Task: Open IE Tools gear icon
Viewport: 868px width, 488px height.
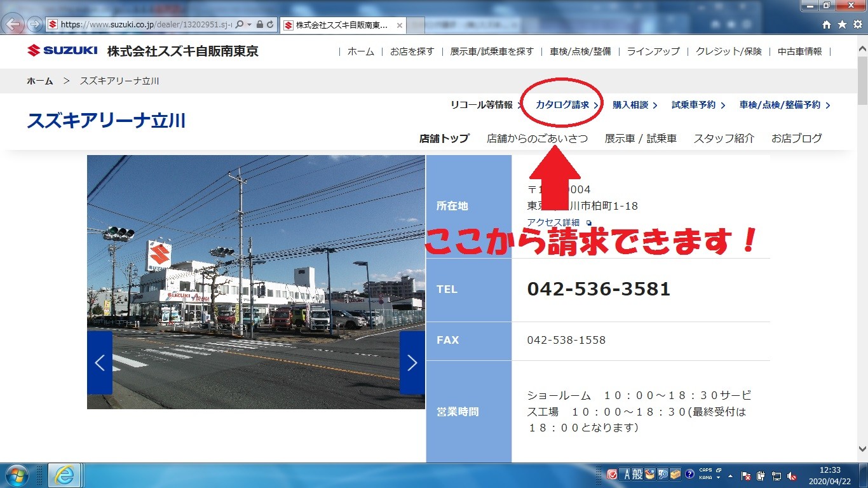Action: [857, 25]
